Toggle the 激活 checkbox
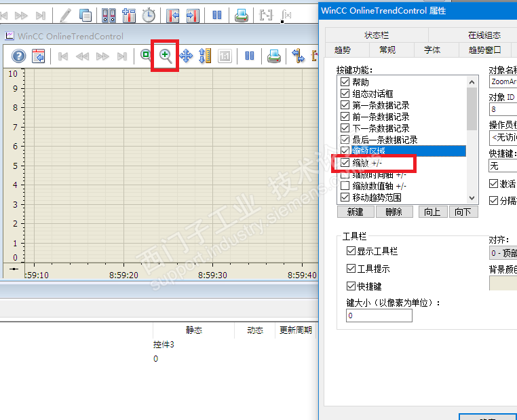Image resolution: width=517 pixels, height=420 pixels. point(493,183)
